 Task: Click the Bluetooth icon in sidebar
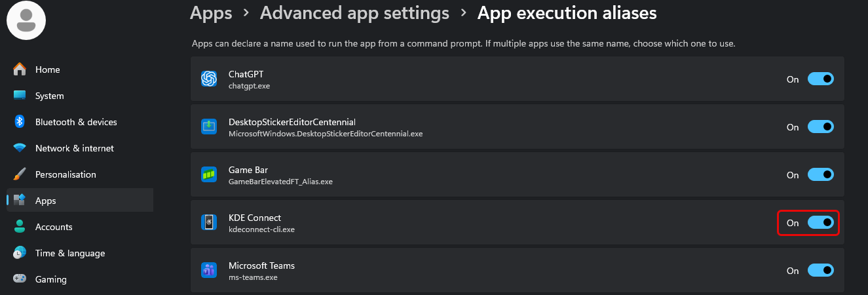click(x=20, y=122)
